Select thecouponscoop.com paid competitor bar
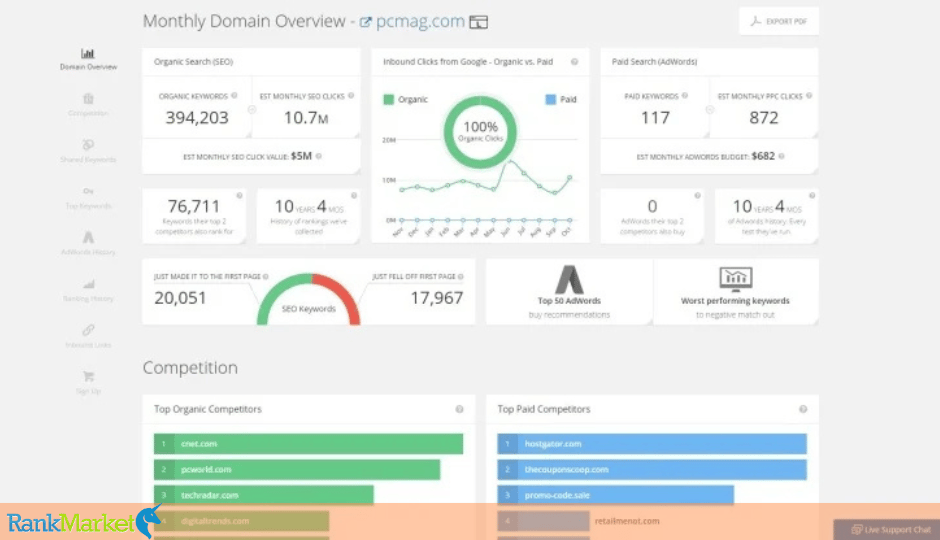 click(x=652, y=470)
